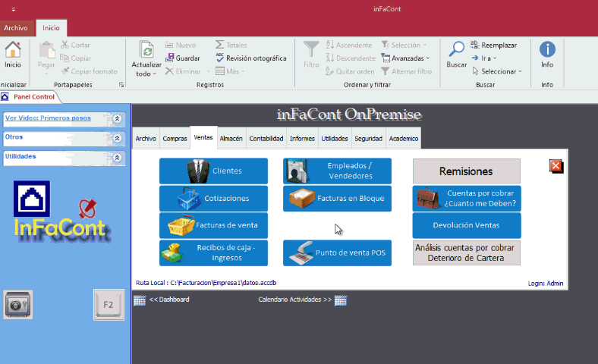
Task: Collapse the Utilidades sidebar section chevron
Action: (118, 158)
